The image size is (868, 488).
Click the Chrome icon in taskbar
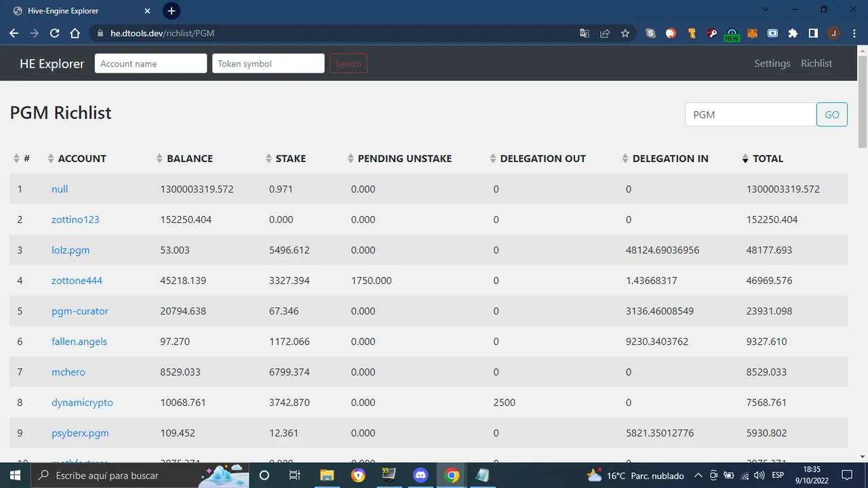(452, 475)
